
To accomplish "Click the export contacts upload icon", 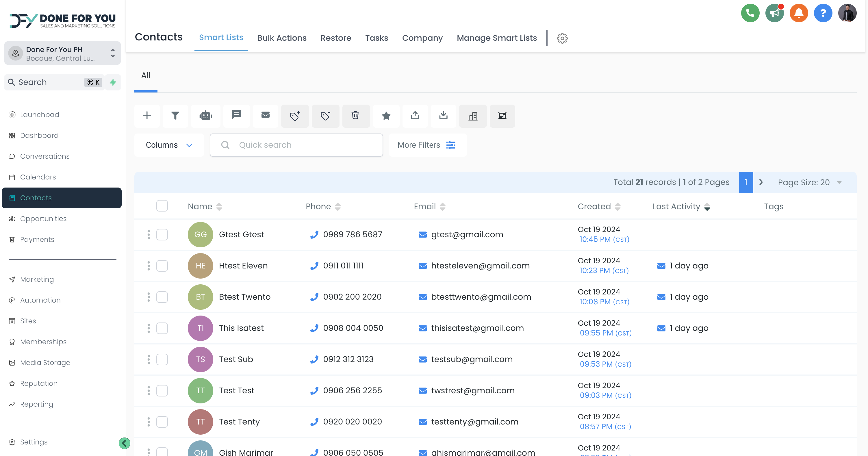I will [x=415, y=116].
